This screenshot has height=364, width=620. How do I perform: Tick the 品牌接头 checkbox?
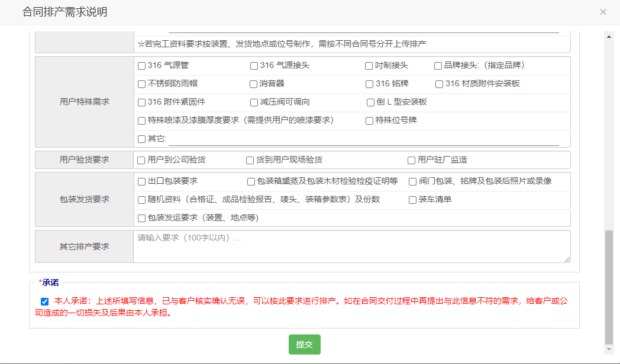tap(438, 66)
